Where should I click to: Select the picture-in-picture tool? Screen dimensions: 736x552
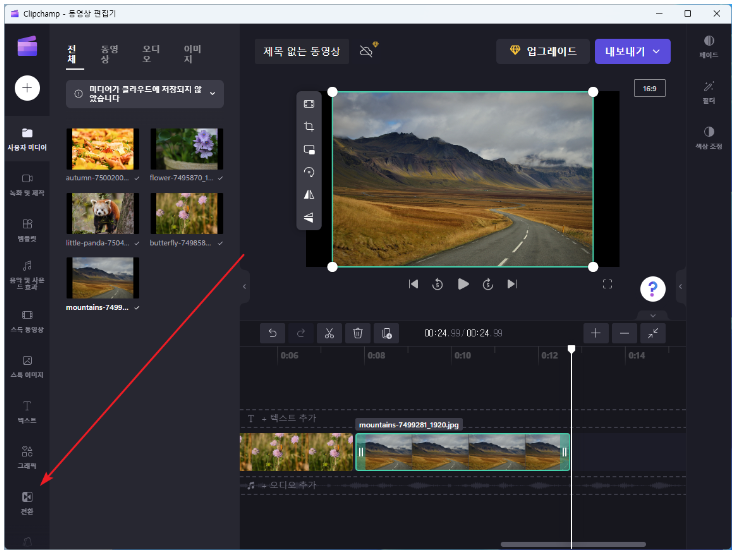click(309, 149)
